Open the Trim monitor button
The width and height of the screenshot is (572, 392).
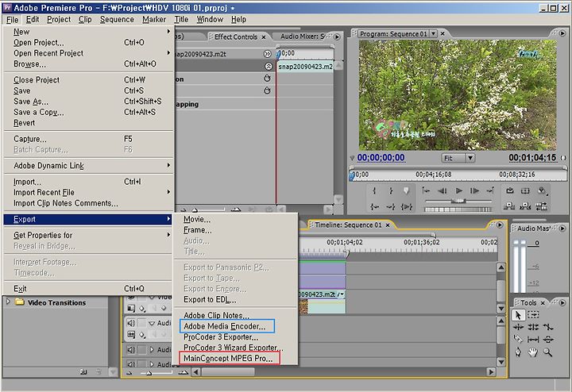click(542, 206)
